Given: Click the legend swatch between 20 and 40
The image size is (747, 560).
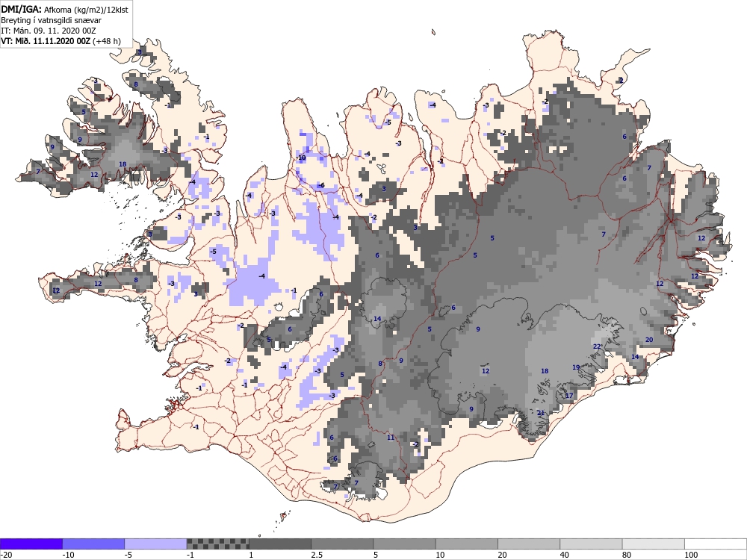Looking at the screenshot, I should (529, 544).
